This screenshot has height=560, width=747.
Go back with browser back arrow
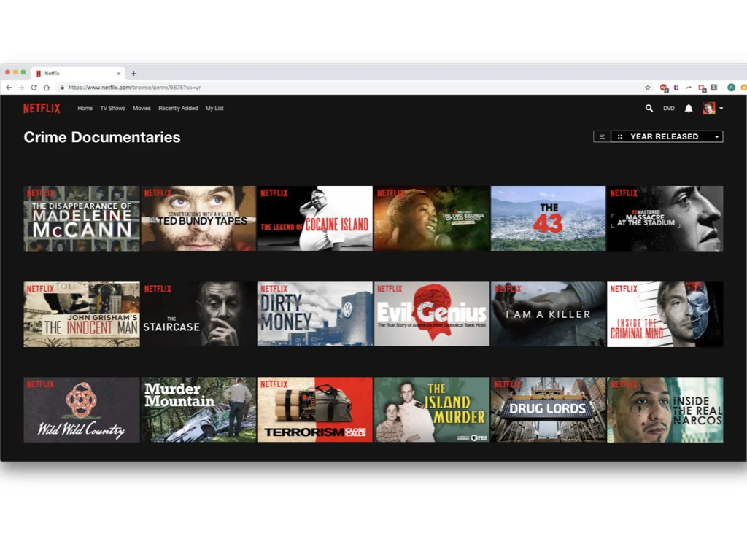(9, 87)
